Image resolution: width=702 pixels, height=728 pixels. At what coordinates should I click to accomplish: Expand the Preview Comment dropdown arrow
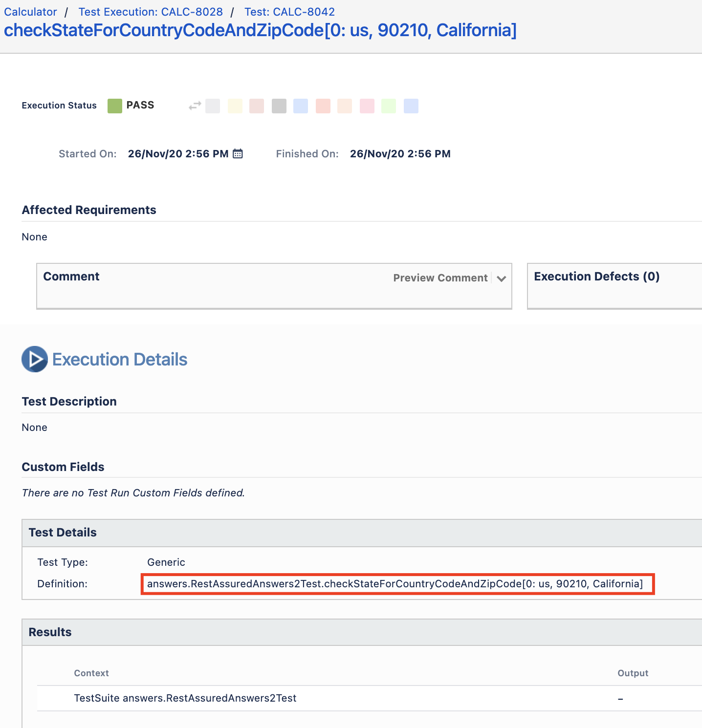coord(501,278)
